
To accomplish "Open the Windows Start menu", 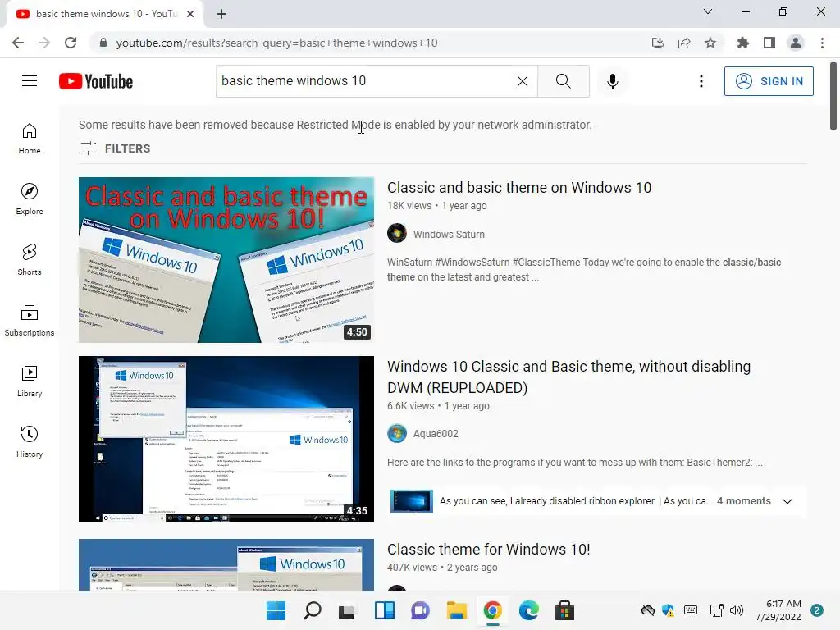I will (276, 610).
